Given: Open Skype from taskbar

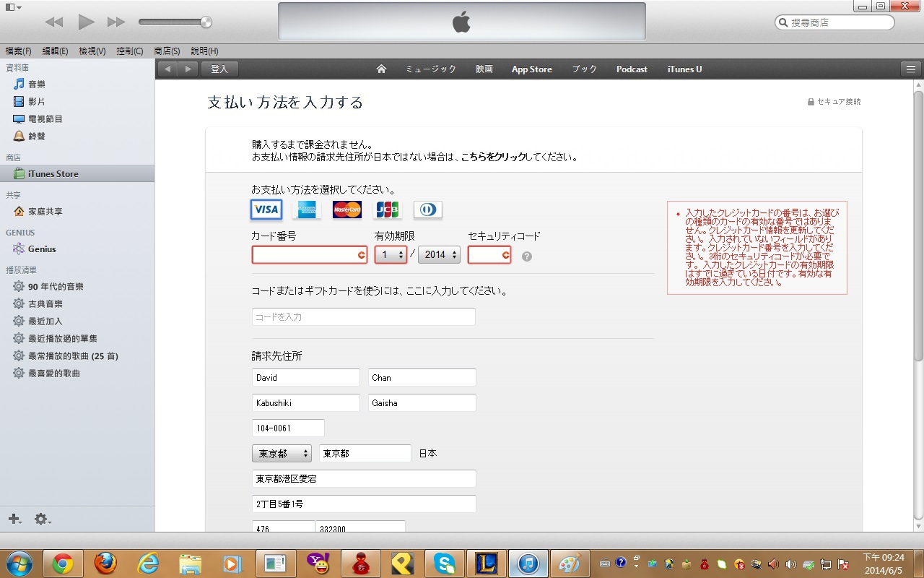Looking at the screenshot, I should click(x=444, y=564).
